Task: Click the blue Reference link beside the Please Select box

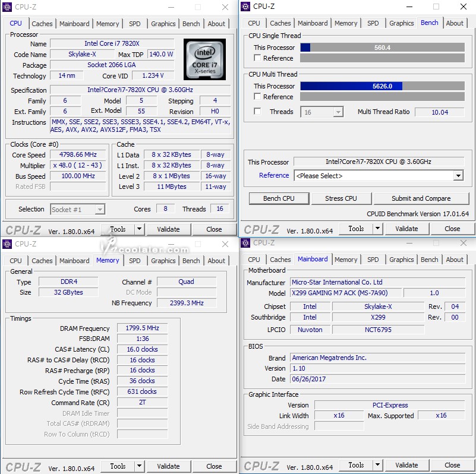Action: click(x=274, y=175)
